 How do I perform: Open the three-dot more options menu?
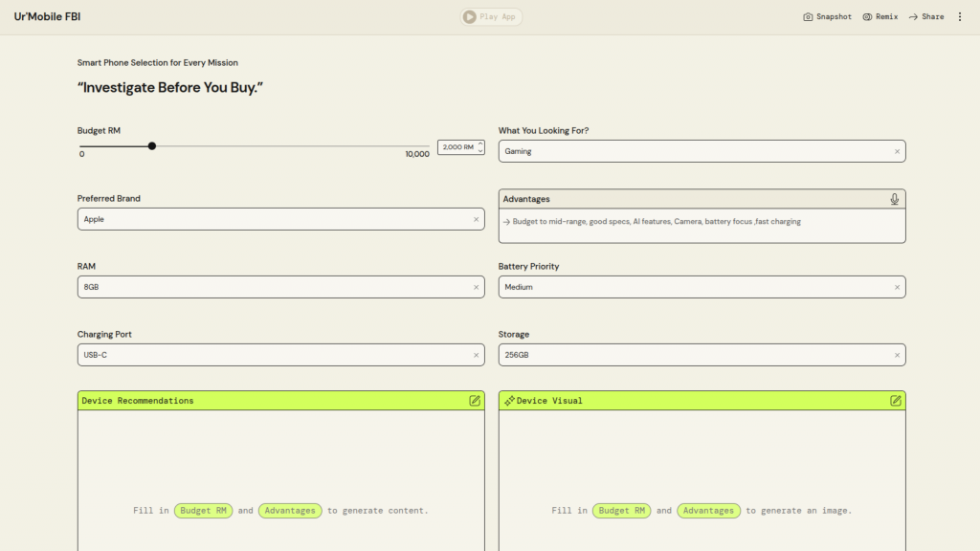coord(960,16)
